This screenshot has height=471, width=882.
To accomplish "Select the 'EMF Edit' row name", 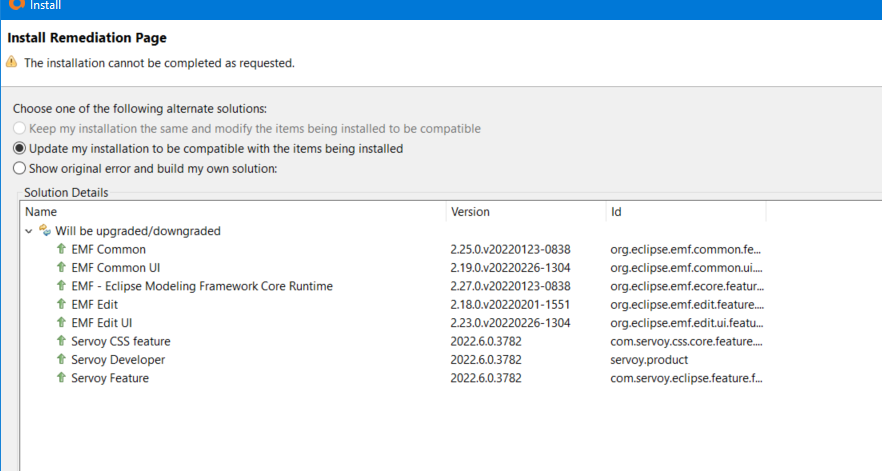I will click(94, 304).
